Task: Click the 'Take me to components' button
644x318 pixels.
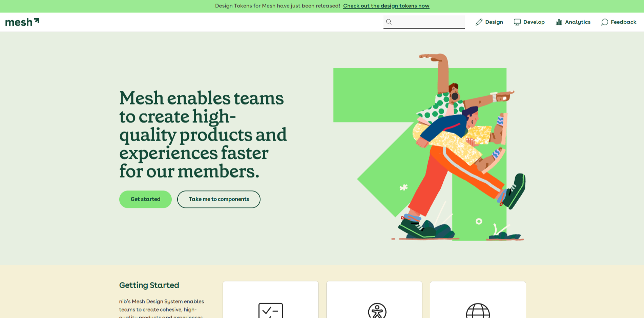Action: click(x=219, y=199)
